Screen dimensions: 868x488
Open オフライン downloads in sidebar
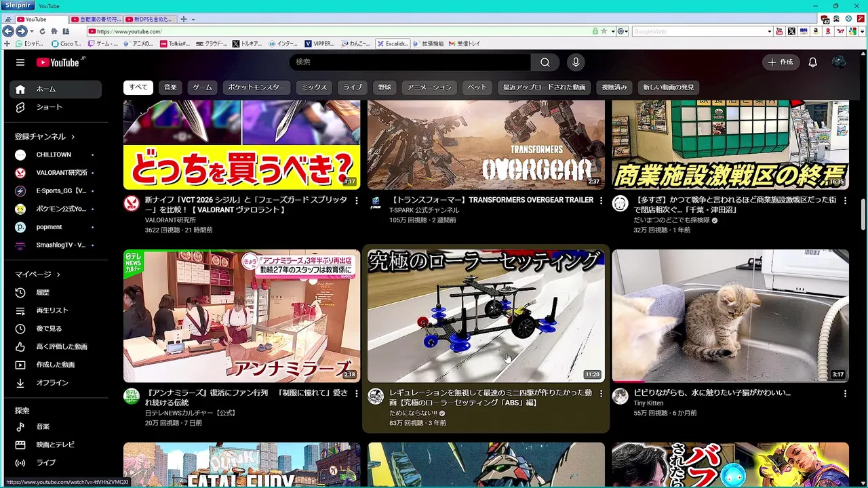(56, 383)
